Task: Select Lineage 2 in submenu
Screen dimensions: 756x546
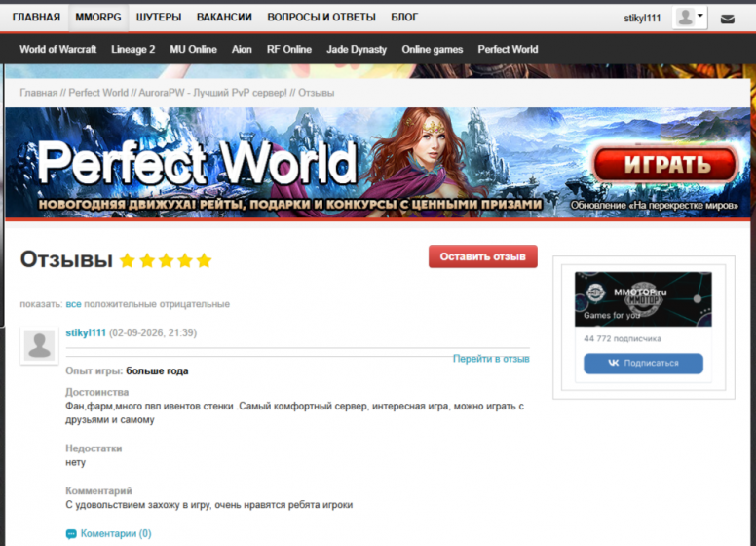Action: 133,49
